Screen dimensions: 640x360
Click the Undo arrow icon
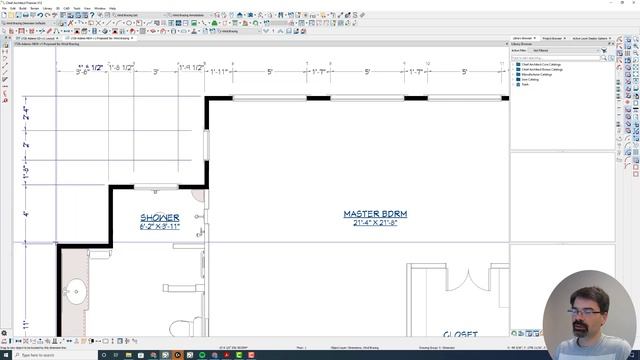pyautogui.click(x=40, y=15)
